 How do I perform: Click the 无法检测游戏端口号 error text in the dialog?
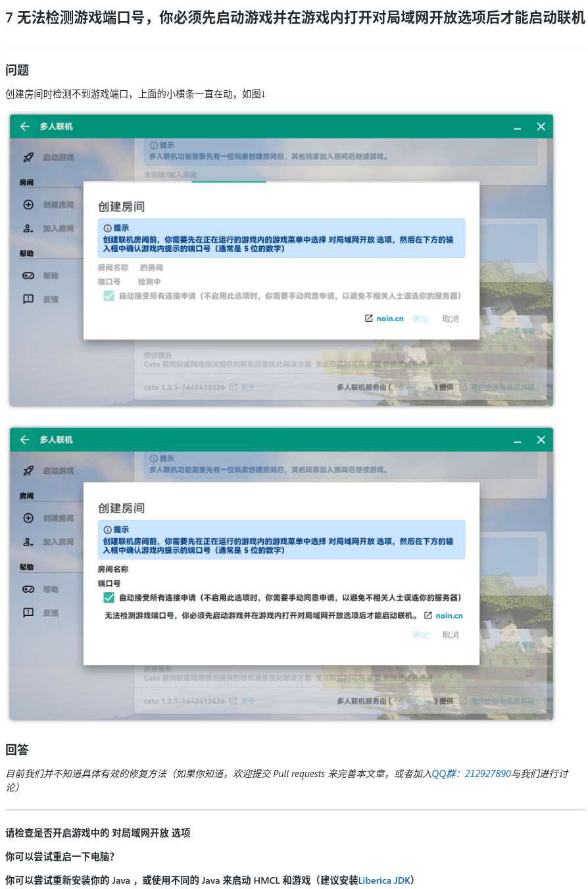[262, 616]
